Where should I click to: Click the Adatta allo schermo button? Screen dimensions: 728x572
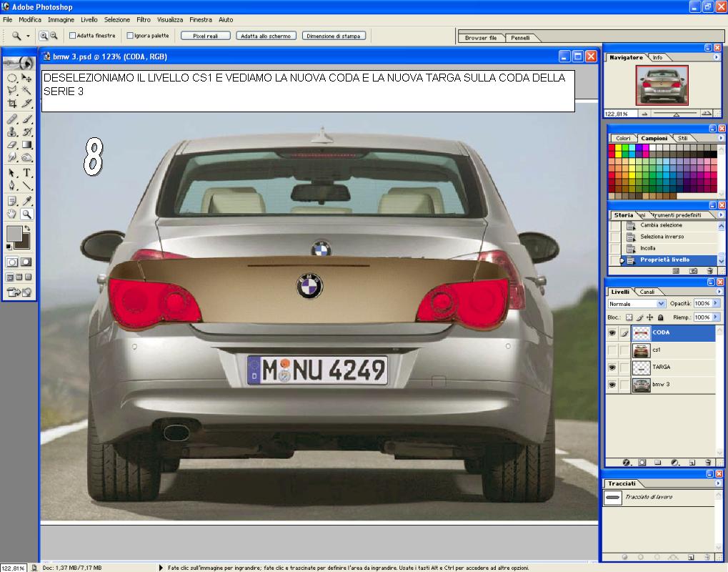tap(266, 36)
